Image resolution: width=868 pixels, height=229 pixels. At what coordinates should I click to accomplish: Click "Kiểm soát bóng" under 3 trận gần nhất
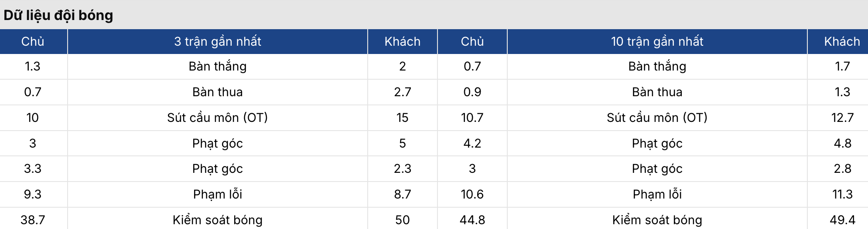click(217, 220)
